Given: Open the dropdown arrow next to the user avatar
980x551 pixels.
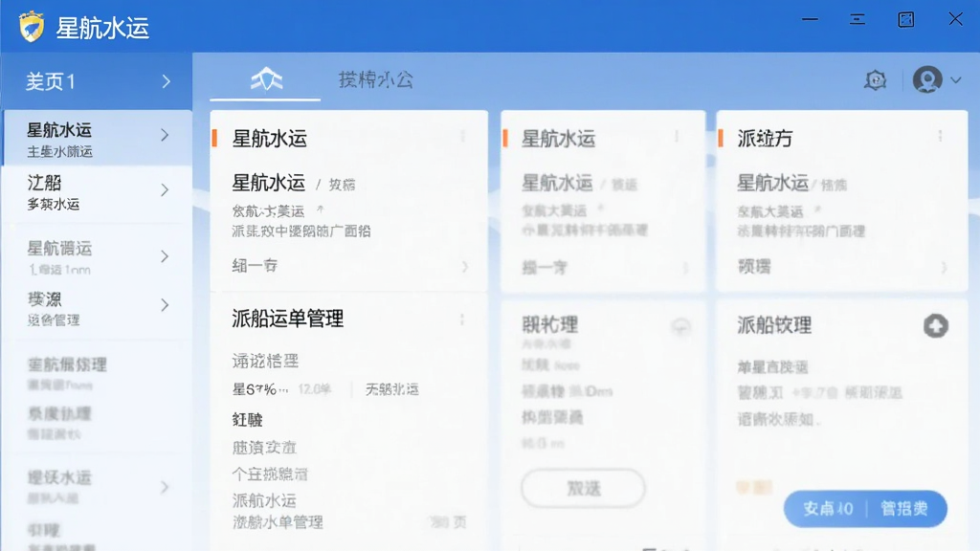Looking at the screenshot, I should point(956,80).
